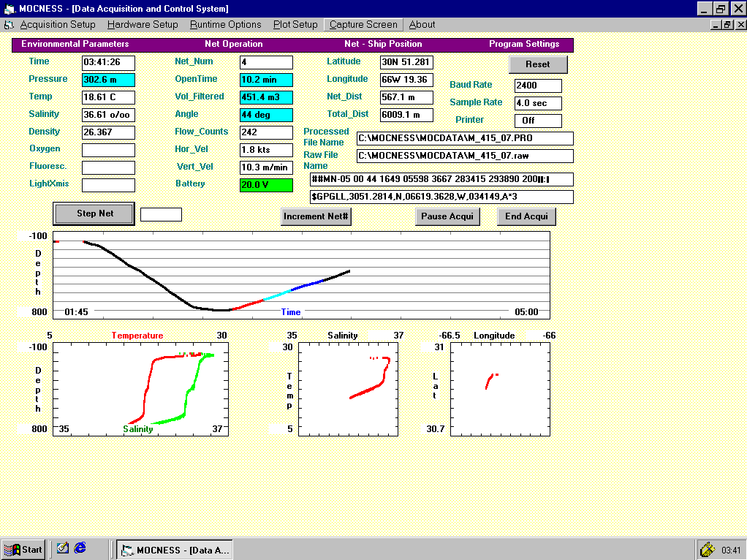
Task: Open the About menu
Action: click(x=422, y=25)
